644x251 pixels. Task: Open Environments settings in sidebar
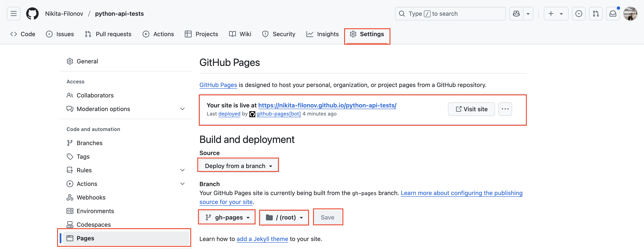click(x=126, y=211)
